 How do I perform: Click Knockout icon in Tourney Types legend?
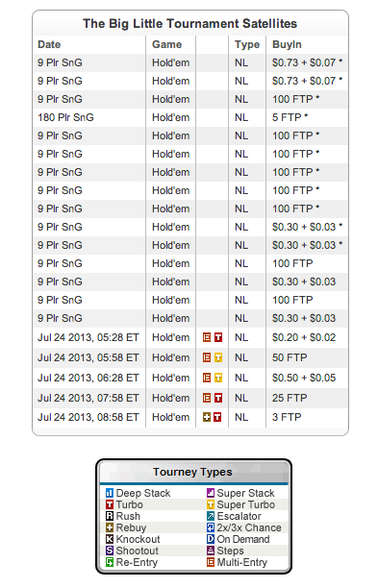[110, 539]
